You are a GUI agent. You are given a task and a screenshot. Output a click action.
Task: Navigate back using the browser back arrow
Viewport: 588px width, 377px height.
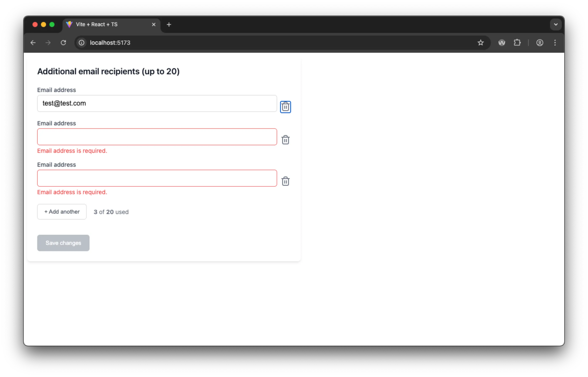click(x=33, y=43)
